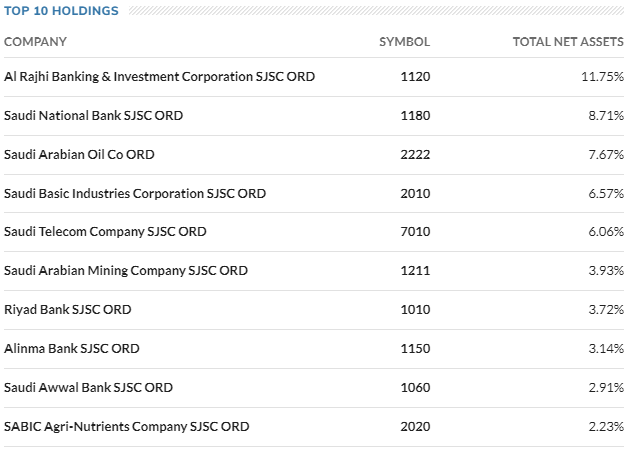Click symbol 1120
631x452 pixels.
(x=415, y=76)
